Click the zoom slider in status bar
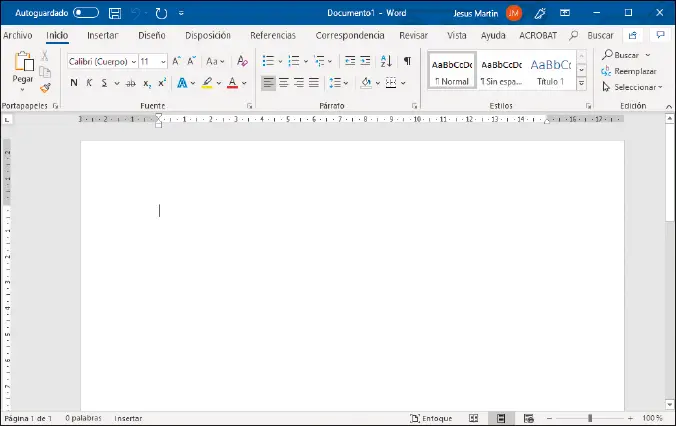Viewport: 676px width, 426px height. (590, 418)
